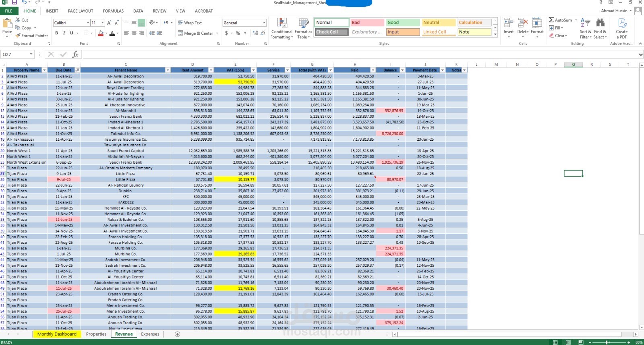Cut the selected cells
This screenshot has width=644, height=345.
point(22,20)
